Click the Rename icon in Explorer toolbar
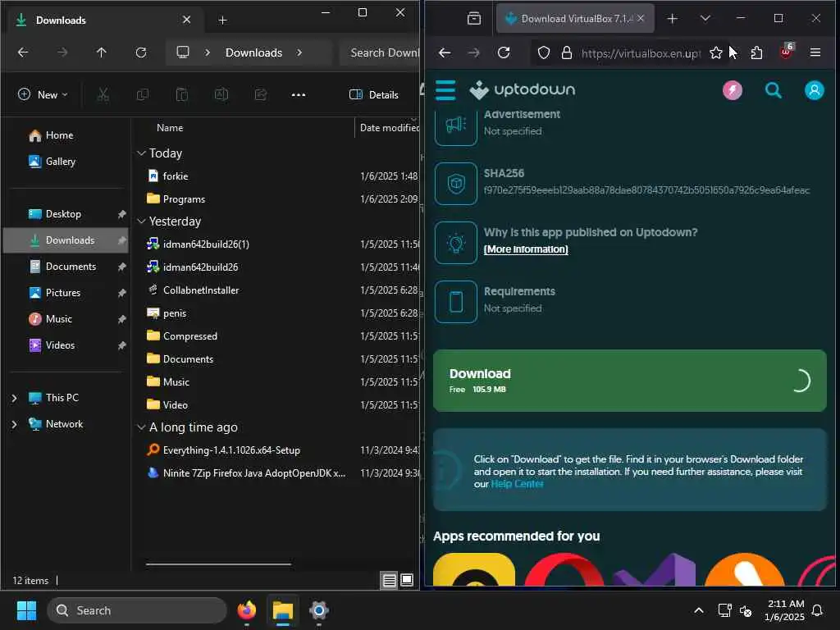 [221, 95]
